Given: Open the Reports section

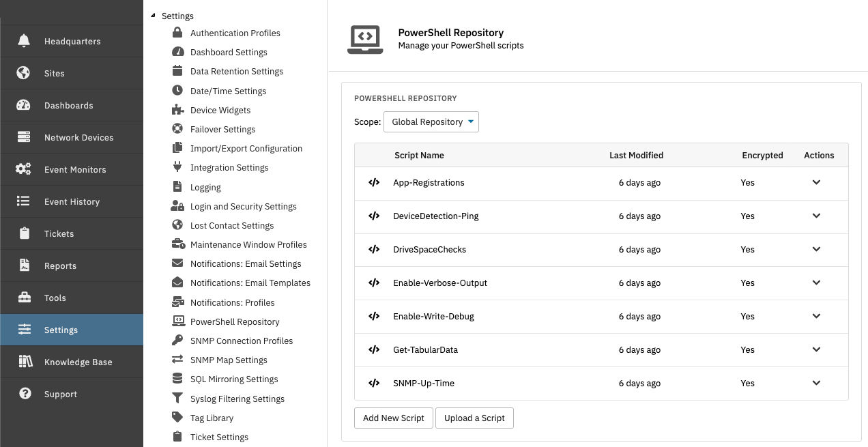Looking at the screenshot, I should [72, 265].
